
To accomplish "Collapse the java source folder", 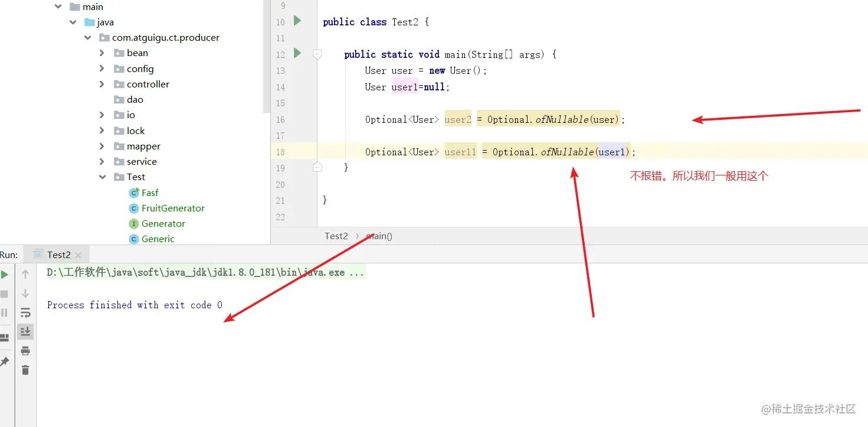I will pos(73,22).
